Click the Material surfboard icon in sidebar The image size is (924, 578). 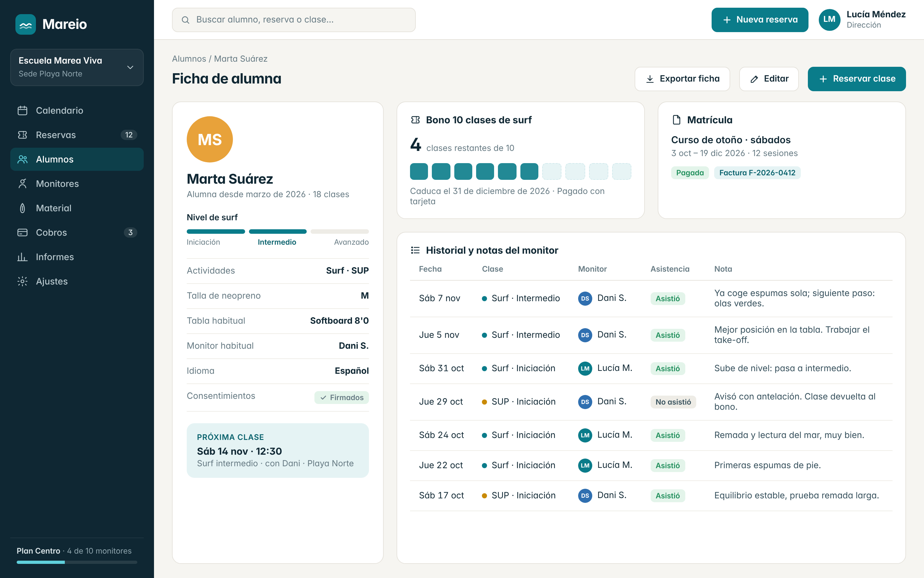[22, 208]
